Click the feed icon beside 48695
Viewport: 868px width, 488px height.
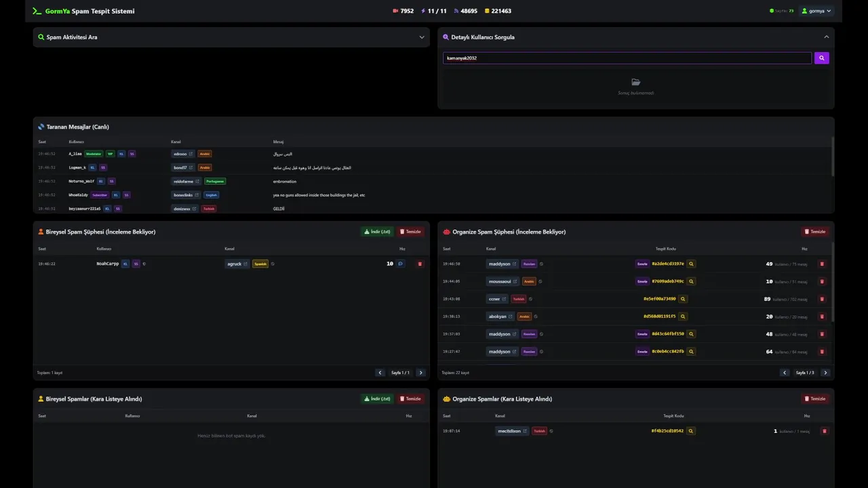pyautogui.click(x=456, y=11)
